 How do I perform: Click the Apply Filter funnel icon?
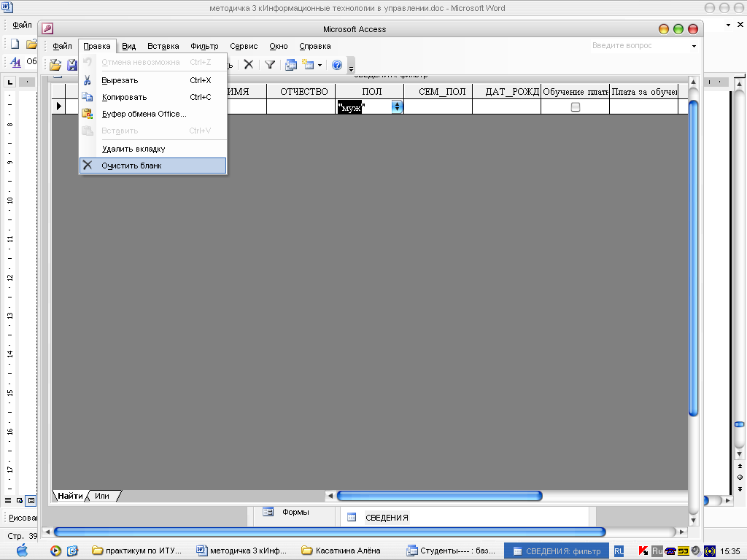270,64
